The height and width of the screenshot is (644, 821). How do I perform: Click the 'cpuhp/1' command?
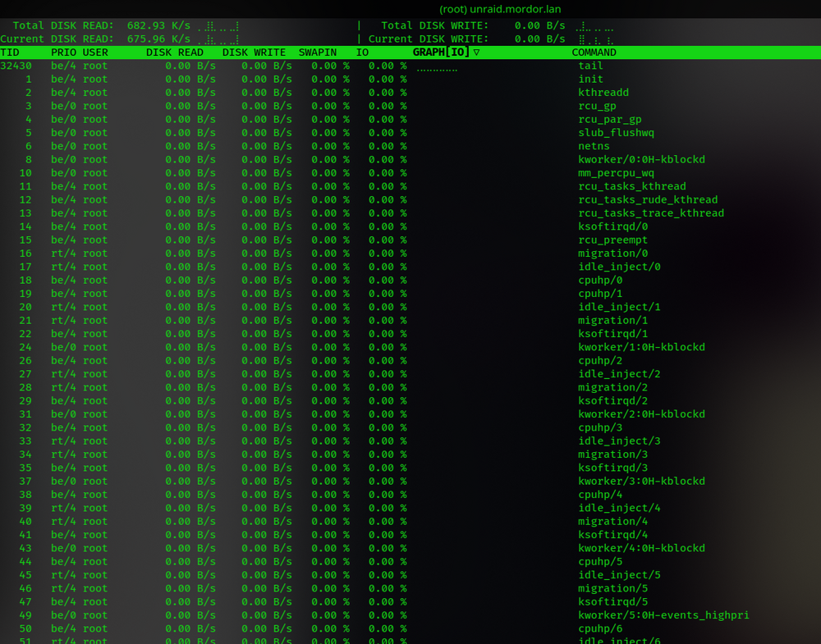(601, 294)
